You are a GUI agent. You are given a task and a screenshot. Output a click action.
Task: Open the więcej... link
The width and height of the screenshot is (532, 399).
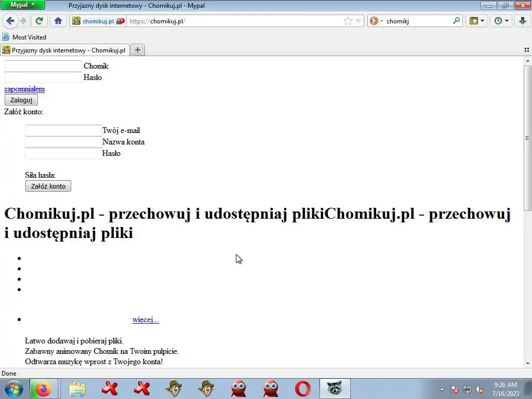(x=145, y=320)
